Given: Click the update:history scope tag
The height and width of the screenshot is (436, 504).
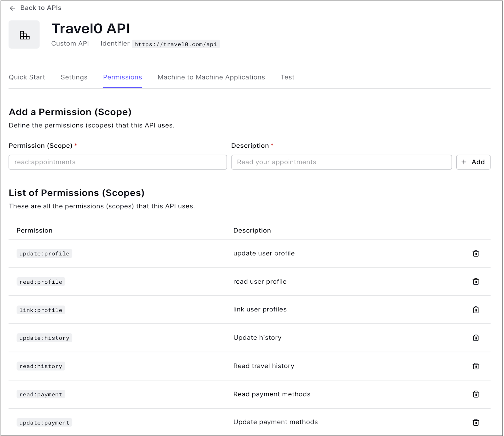Looking at the screenshot, I should [x=44, y=338].
